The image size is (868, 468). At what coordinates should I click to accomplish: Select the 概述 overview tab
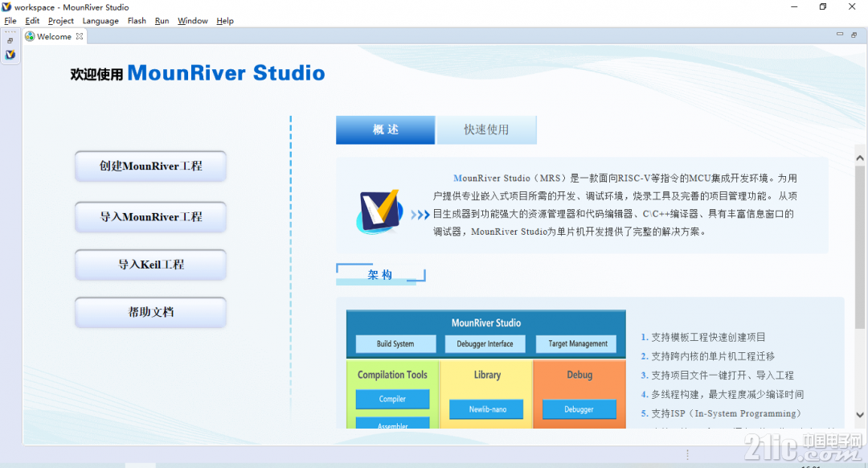[x=385, y=129]
